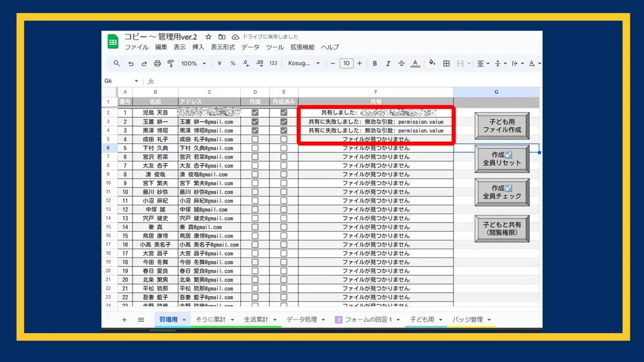The image size is (644, 362).
Task: Add a new sheet with plus icon
Action: tap(124, 320)
